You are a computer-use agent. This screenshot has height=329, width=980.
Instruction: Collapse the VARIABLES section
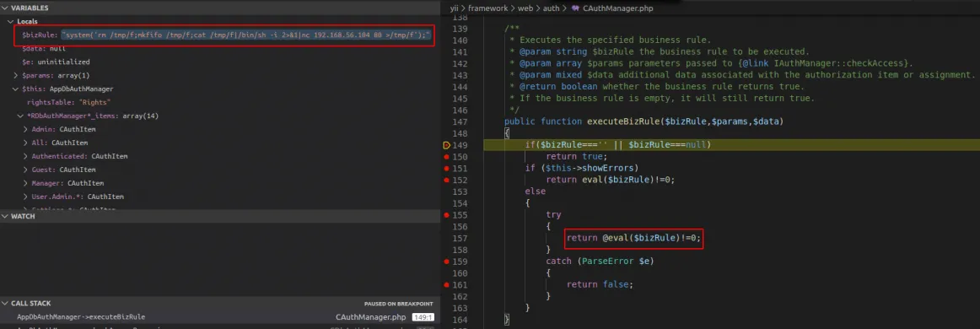click(x=5, y=8)
